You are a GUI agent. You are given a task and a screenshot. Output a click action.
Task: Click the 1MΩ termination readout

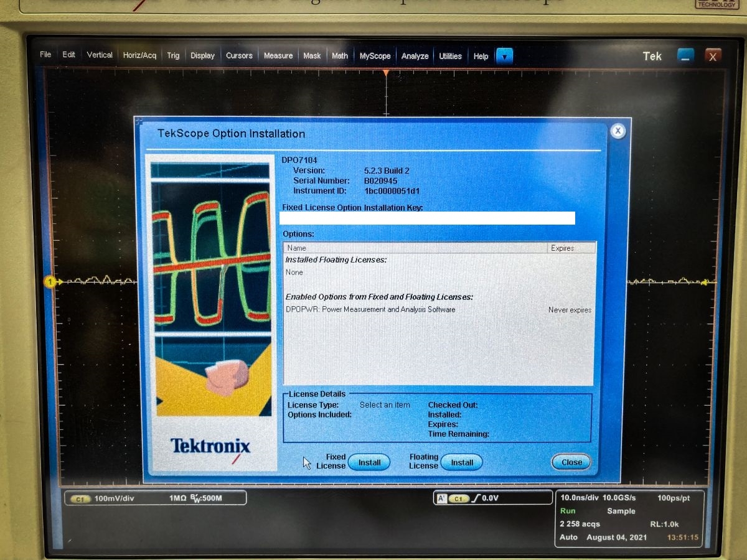(x=177, y=498)
